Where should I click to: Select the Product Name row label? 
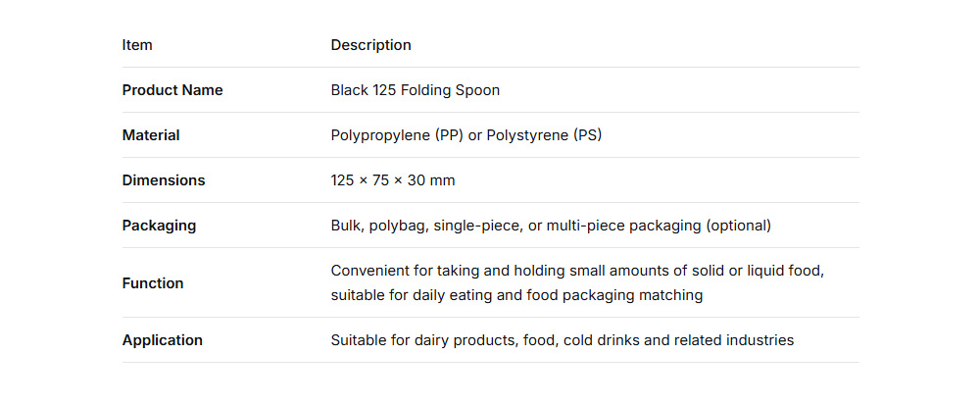tap(172, 90)
